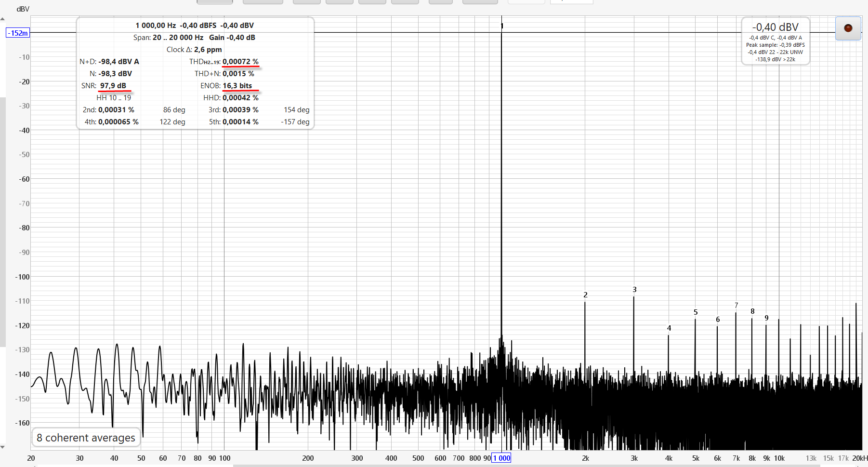
Task: Click the Peak sample: -0,39 dBFS text
Action: coord(776,45)
